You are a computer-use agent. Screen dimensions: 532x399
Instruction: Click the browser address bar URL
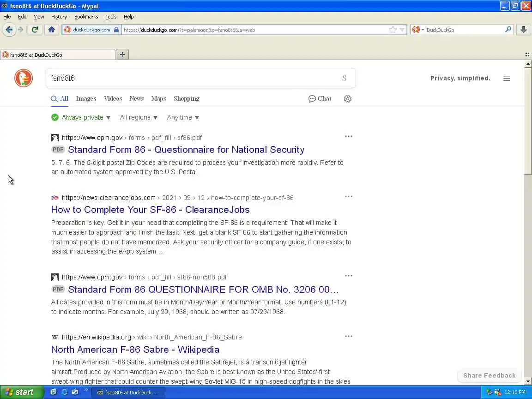pos(254,30)
